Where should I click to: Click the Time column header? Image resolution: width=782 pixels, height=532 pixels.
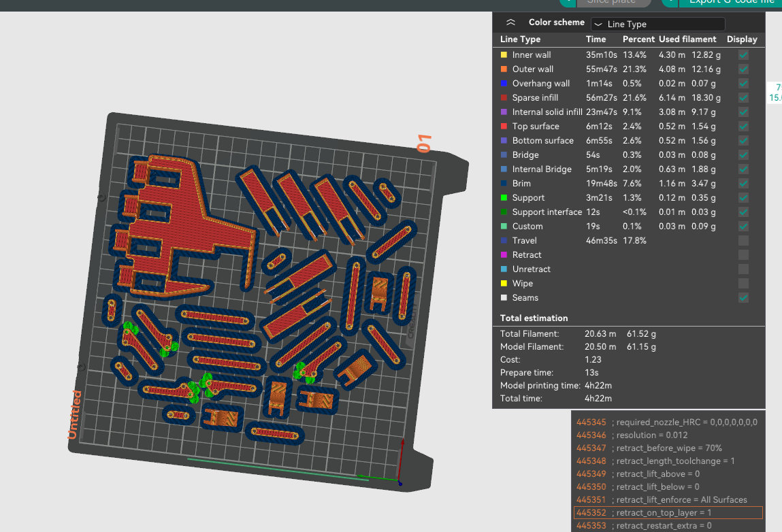click(x=596, y=39)
